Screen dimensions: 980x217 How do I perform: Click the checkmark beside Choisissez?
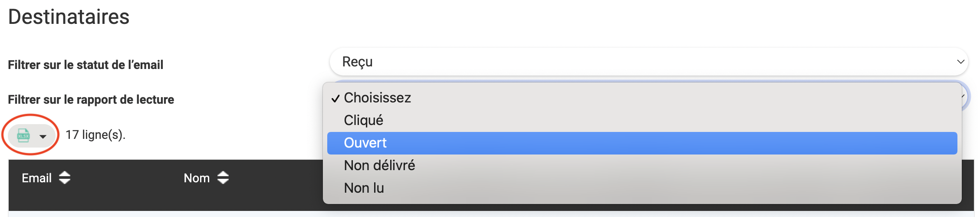pos(335,99)
